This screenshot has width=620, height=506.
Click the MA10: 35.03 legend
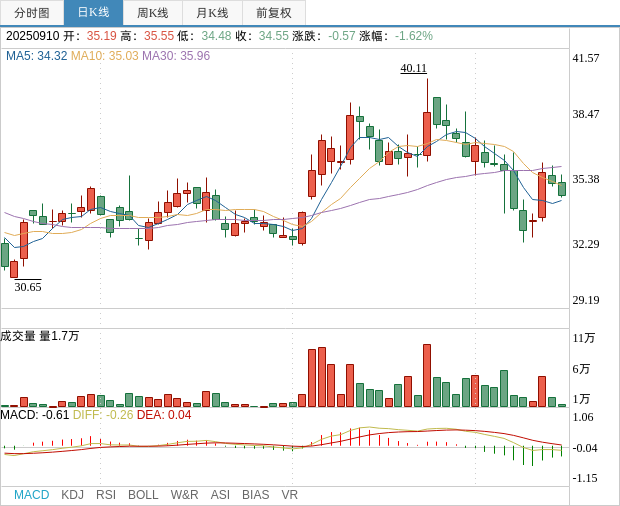[105, 56]
